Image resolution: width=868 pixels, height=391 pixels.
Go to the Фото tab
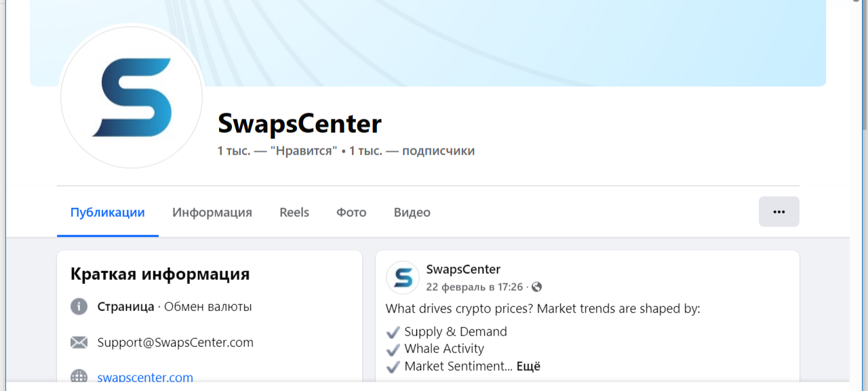coord(351,213)
